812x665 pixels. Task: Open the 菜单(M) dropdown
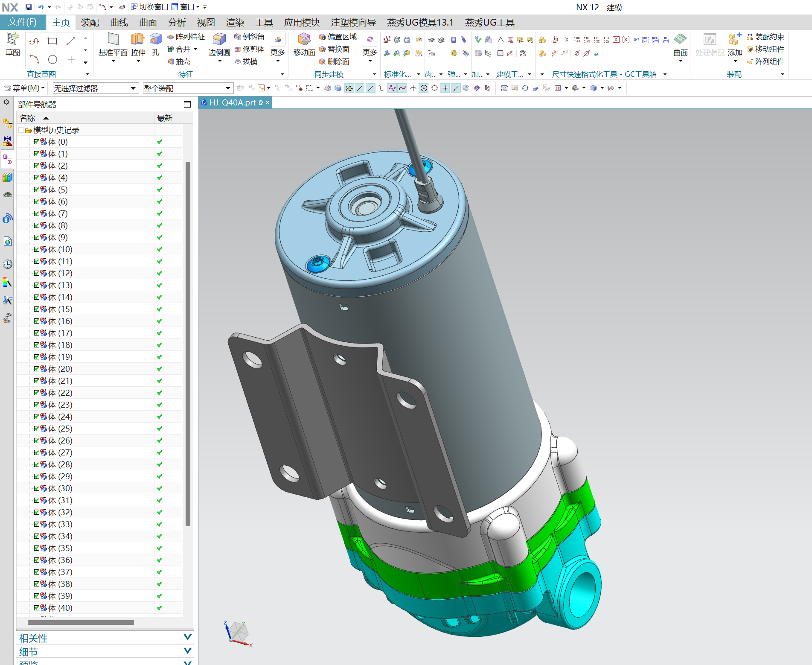(x=24, y=88)
